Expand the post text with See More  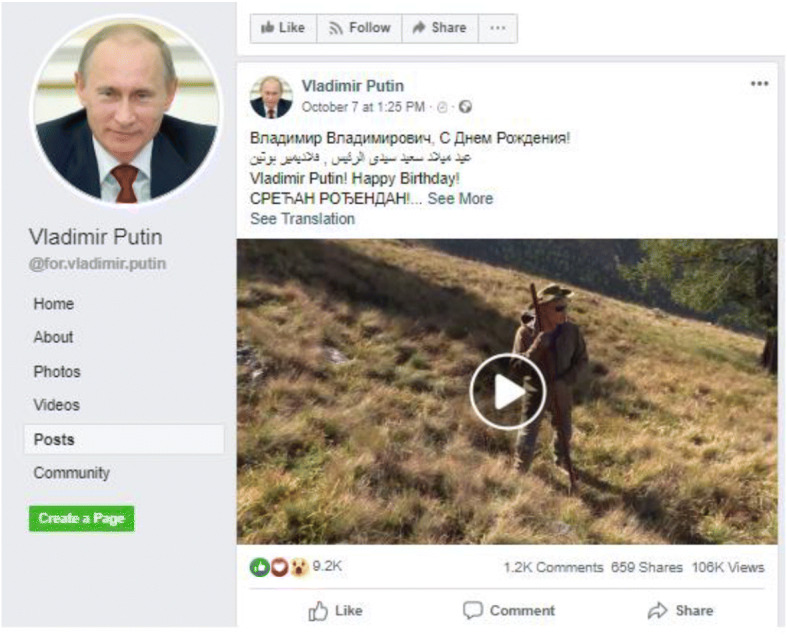click(x=460, y=198)
